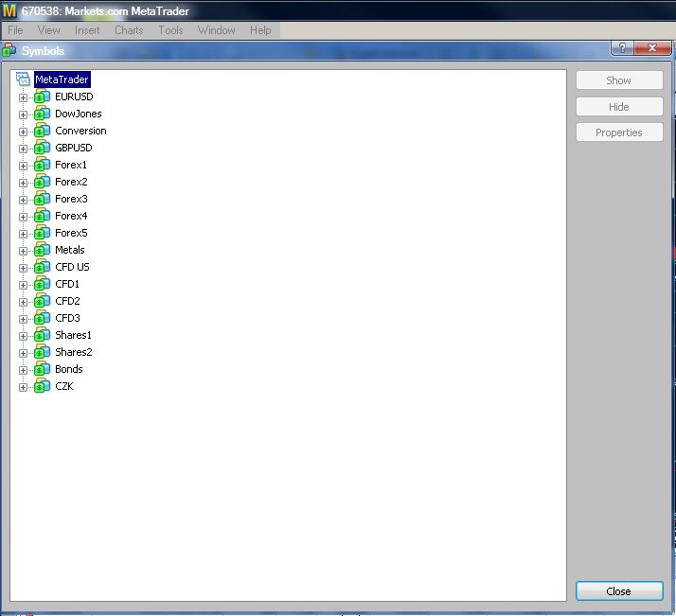Click the MetaTrader root node icon
Screen dimensions: 676x616
[x=23, y=79]
